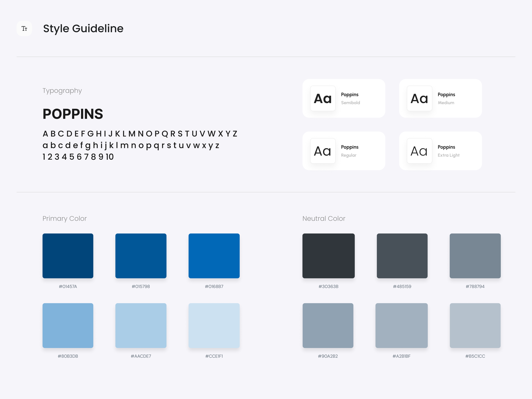
Task: Click the Style Guideline title
Action: [x=83, y=29]
